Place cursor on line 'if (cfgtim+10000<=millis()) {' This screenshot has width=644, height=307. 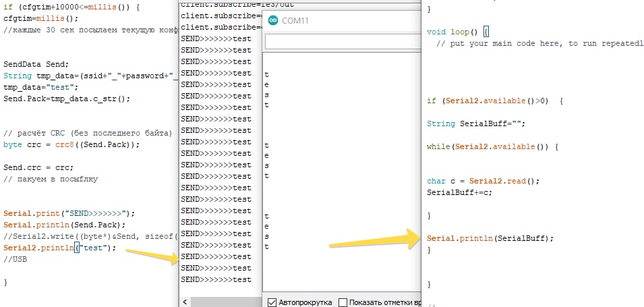[71, 7]
